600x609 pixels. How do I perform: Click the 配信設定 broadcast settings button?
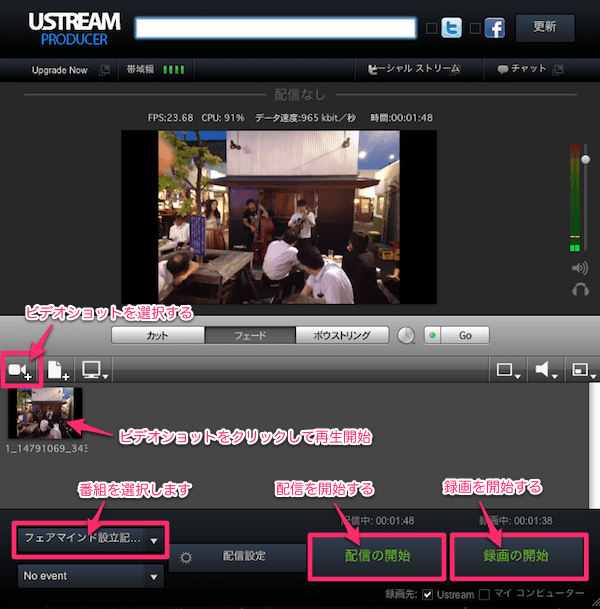(x=238, y=558)
